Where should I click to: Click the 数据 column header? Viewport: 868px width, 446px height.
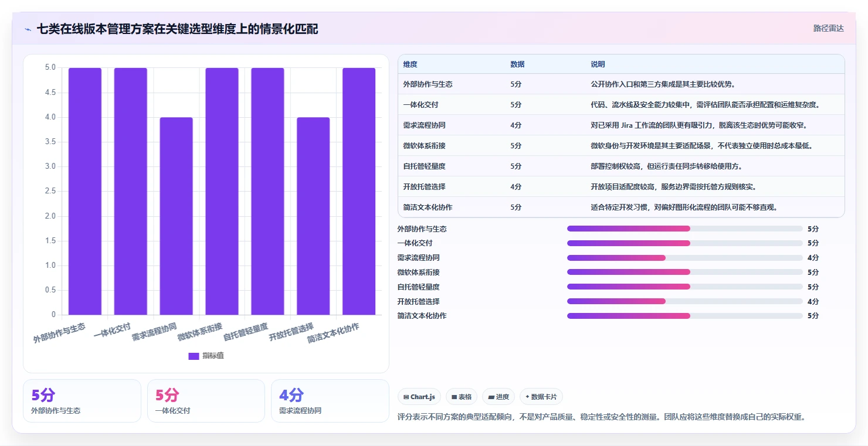tap(517, 64)
